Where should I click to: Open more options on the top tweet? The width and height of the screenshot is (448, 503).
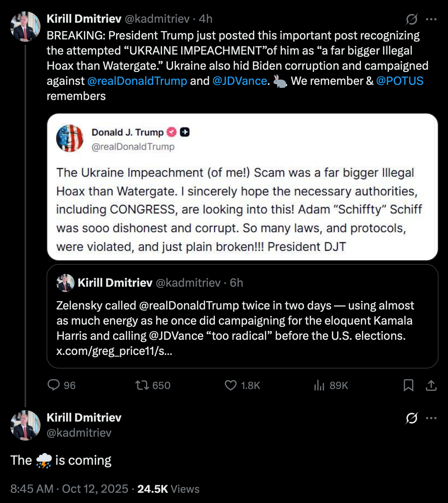(x=431, y=19)
